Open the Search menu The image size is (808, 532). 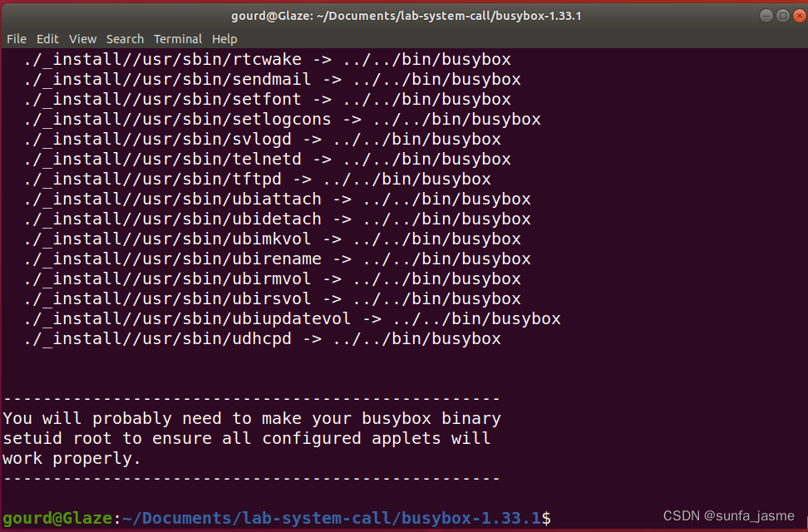tap(125, 39)
